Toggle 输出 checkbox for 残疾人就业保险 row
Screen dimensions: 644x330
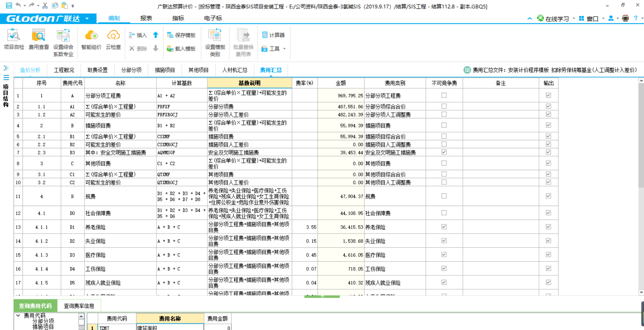point(548,282)
